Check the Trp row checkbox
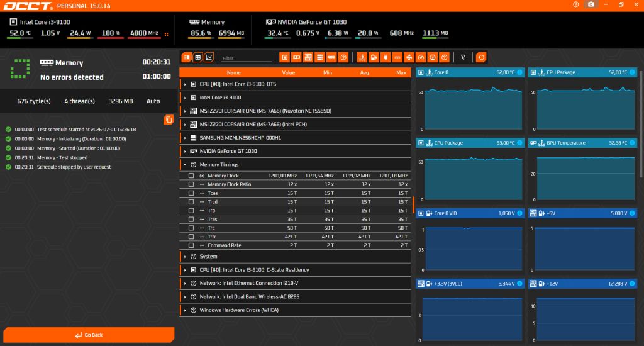644x346 pixels. click(x=191, y=210)
